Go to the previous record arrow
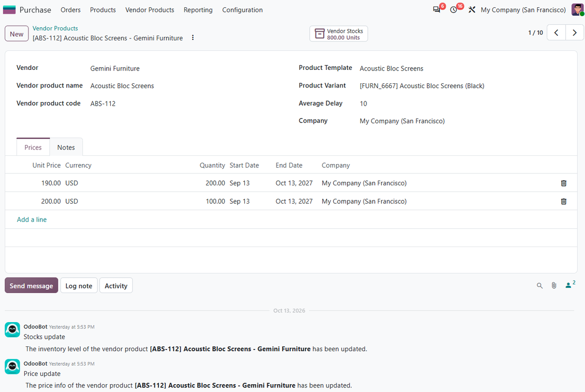Screen dimensions: 585x392 pyautogui.click(x=557, y=33)
